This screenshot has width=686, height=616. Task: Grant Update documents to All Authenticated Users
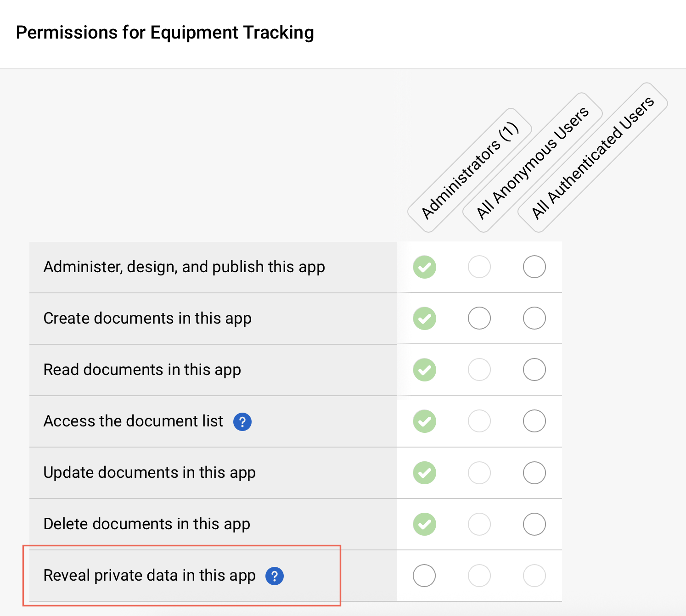click(534, 473)
